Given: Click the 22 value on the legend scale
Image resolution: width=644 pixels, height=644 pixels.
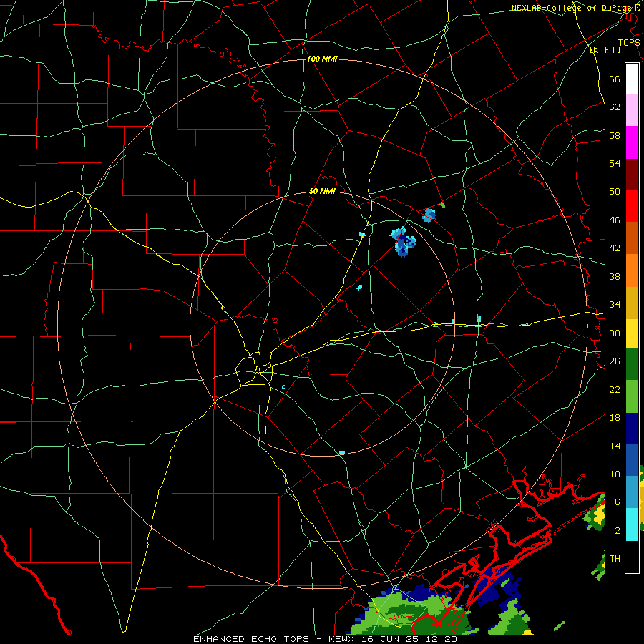Looking at the screenshot, I should (x=615, y=389).
